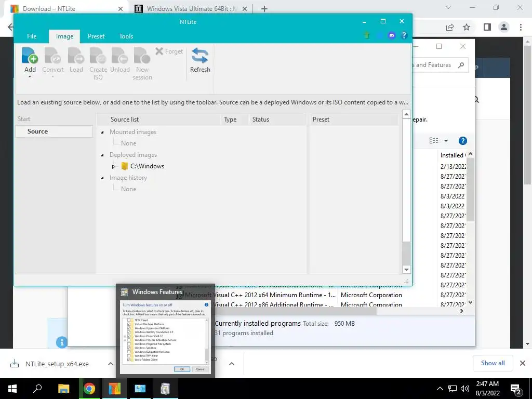Screen dimensions: 532x399
Task: Click the greyed Convert toolbar icon
Action: click(x=53, y=56)
